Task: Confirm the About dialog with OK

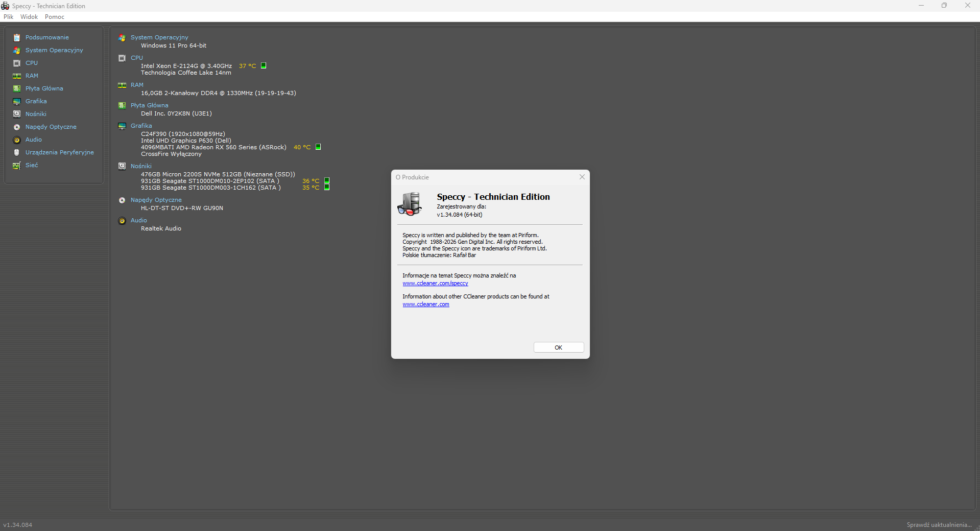Action: (x=559, y=348)
